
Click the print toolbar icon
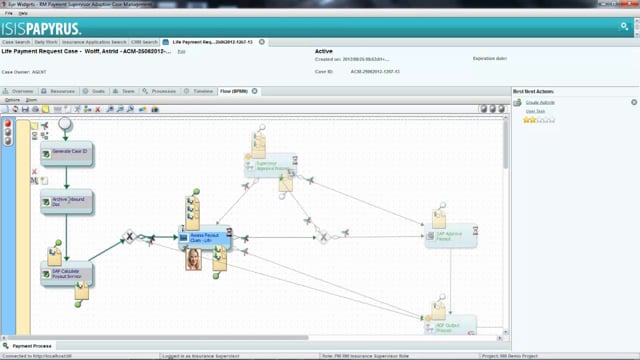tap(36, 109)
